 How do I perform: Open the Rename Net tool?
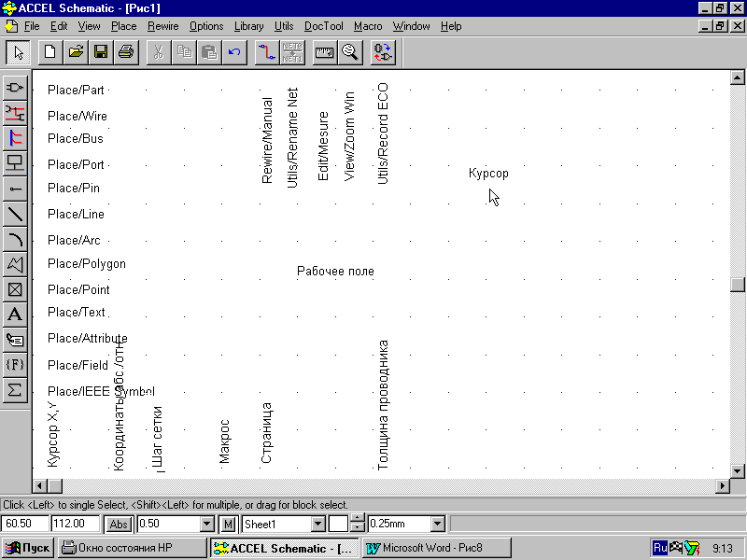292,52
